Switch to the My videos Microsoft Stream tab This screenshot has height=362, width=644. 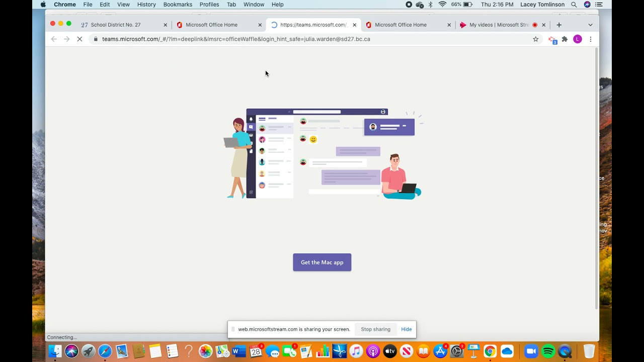[x=502, y=25]
